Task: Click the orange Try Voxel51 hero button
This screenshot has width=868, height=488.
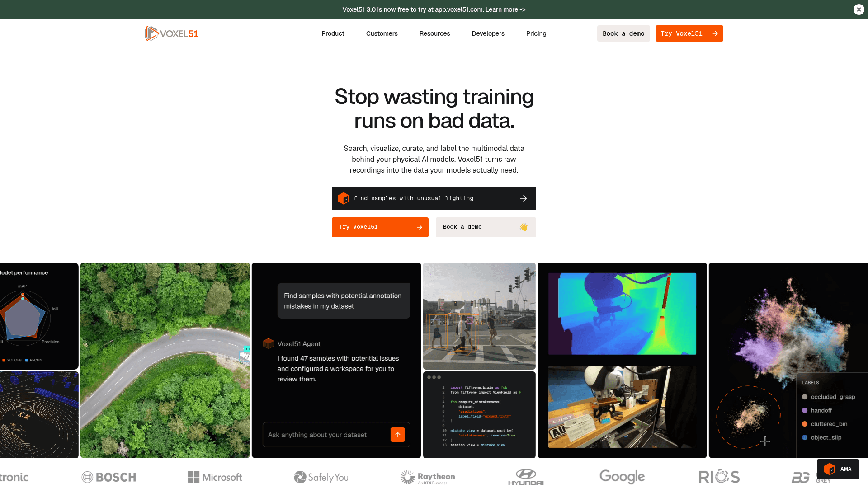Action: 380,227
